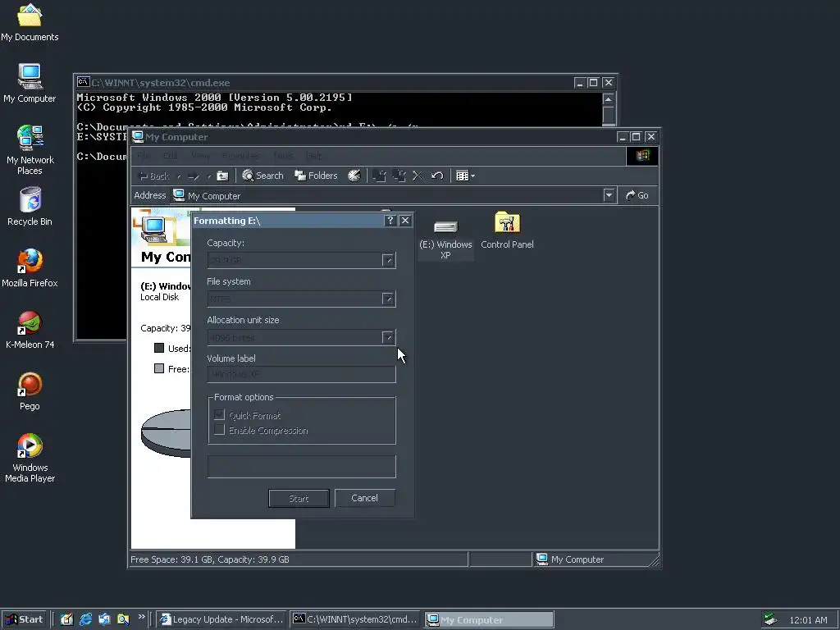840x630 pixels.
Task: Click the format progress bar
Action: tap(302, 467)
